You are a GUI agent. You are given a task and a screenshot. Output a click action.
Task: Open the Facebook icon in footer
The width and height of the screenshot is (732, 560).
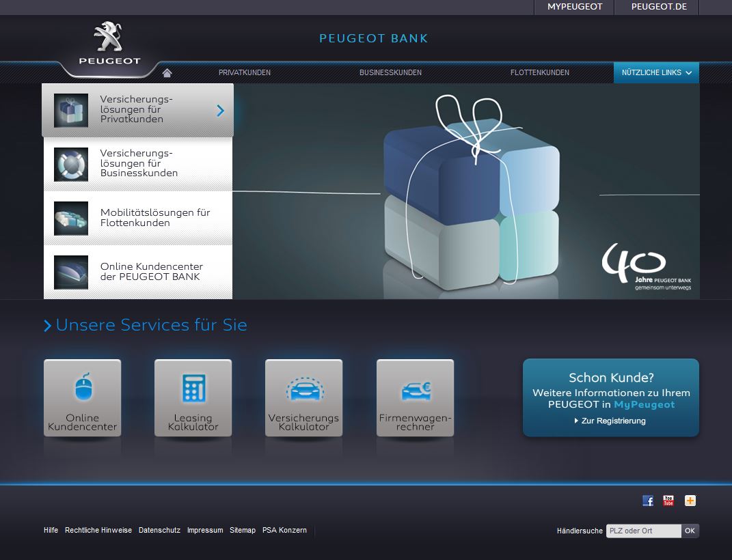[x=647, y=501]
